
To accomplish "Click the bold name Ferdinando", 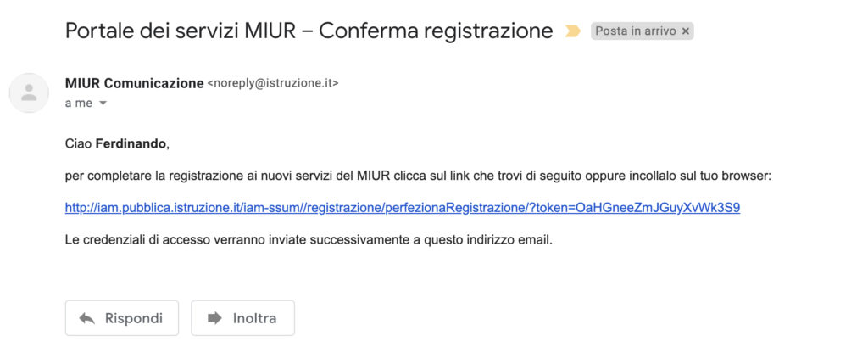I will 131,144.
